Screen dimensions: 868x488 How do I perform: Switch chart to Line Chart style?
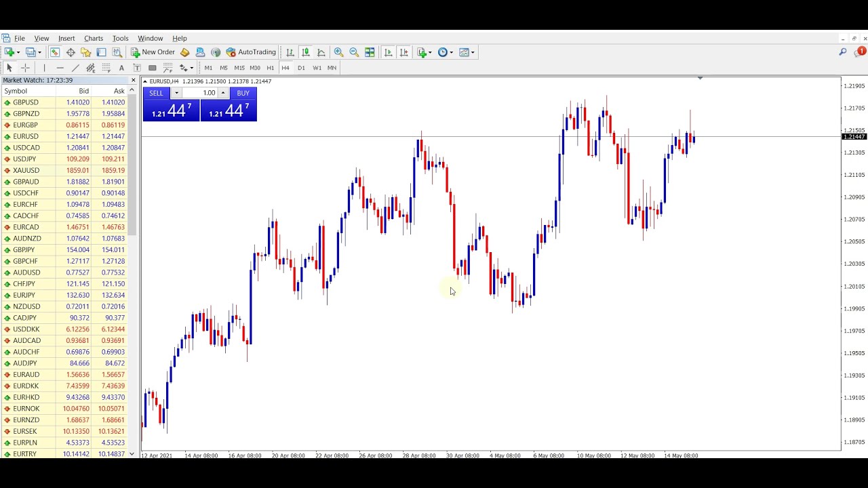(321, 52)
